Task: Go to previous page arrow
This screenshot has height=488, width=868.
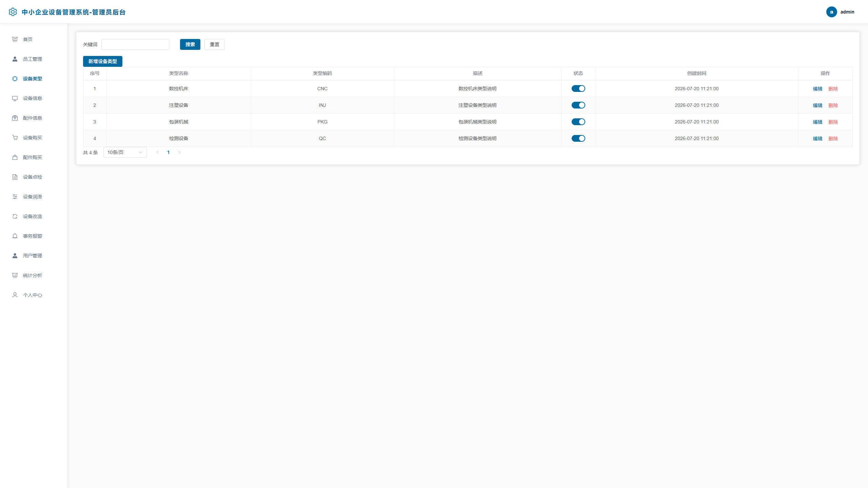Action: [157, 152]
